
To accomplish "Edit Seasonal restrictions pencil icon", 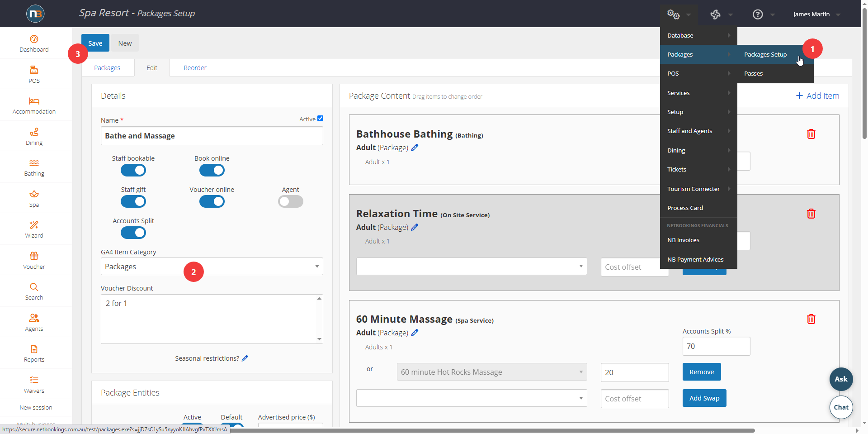I will [245, 358].
